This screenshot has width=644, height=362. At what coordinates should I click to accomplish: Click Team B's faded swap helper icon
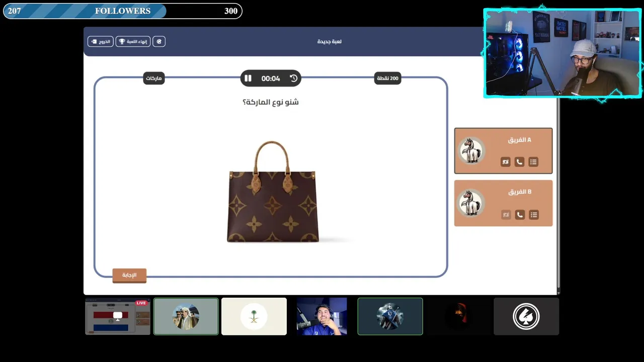[506, 215]
